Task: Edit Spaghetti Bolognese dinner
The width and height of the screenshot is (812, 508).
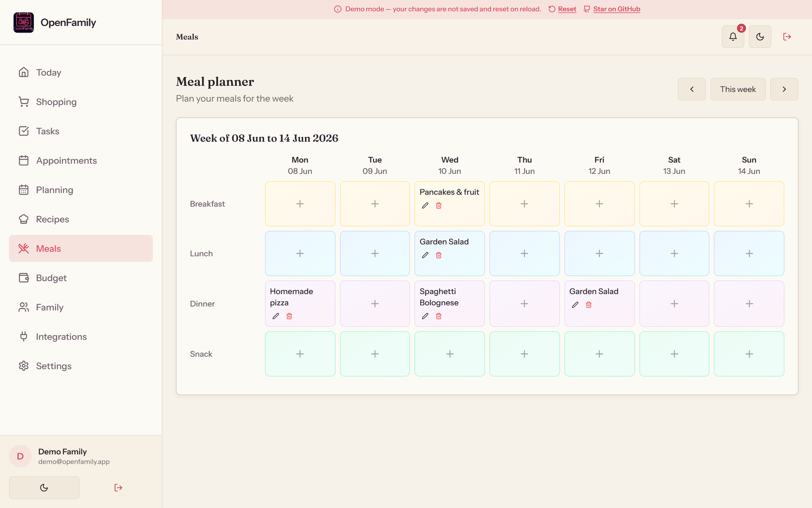Action: click(x=425, y=316)
